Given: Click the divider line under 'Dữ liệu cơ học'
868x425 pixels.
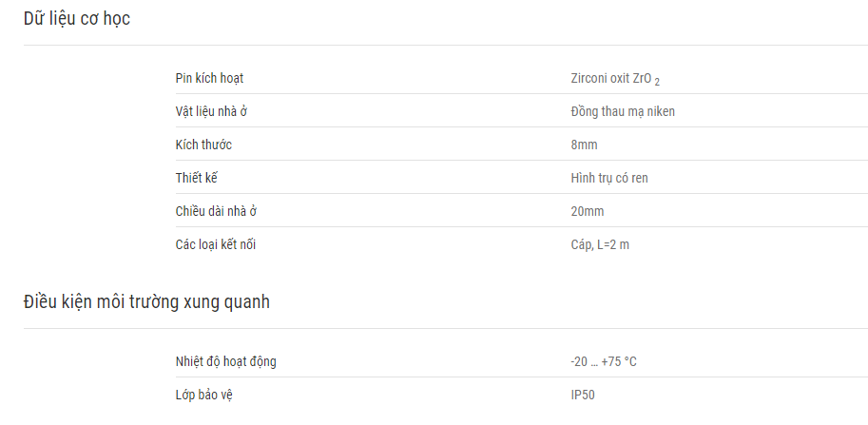Looking at the screenshot, I should click(x=446, y=46).
